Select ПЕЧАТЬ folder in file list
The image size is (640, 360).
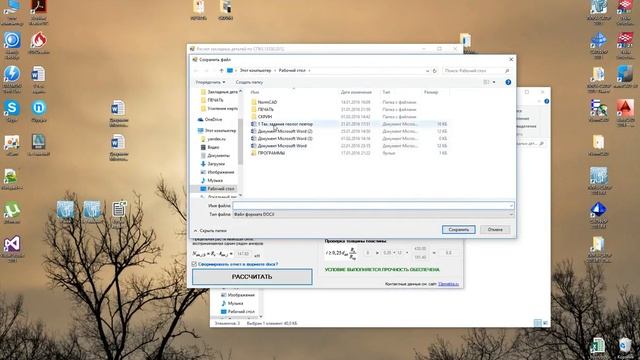[x=266, y=109]
